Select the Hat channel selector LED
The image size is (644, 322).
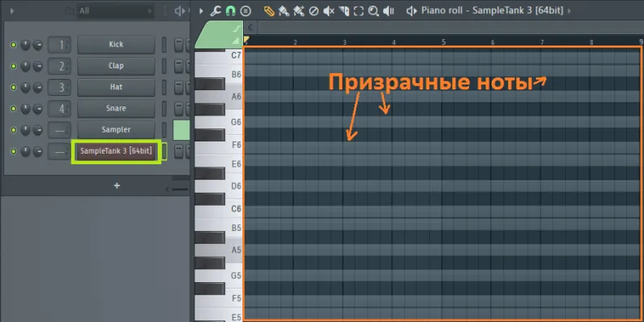point(164,88)
